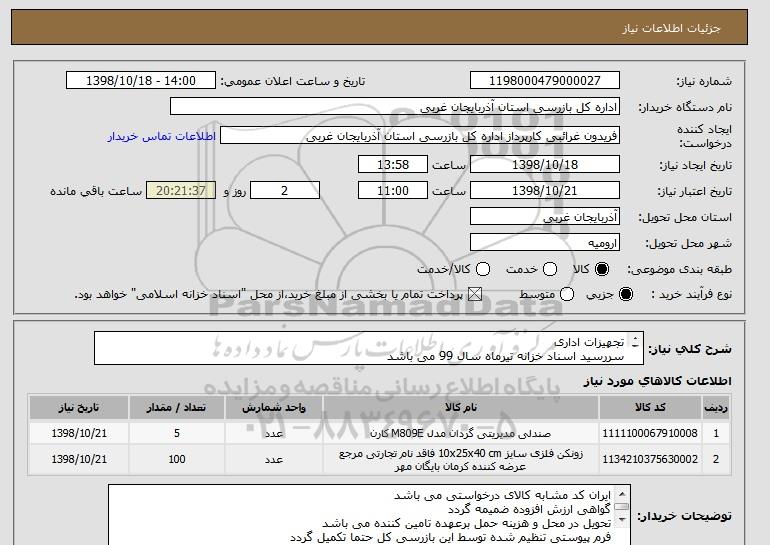770x545 pixels.
Task: Click row number 2 cell
Action: (716, 459)
